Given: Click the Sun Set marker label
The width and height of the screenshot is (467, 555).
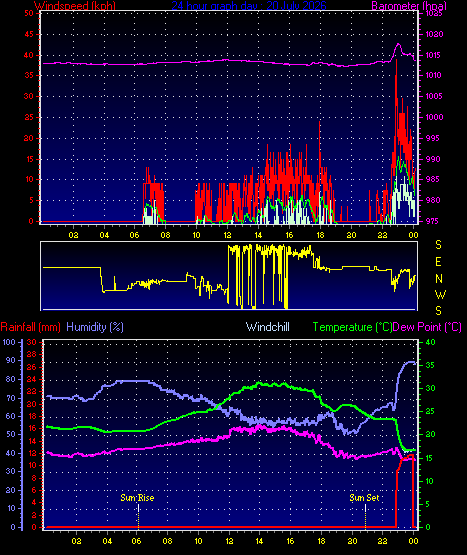Looking at the screenshot, I should 364,498.
